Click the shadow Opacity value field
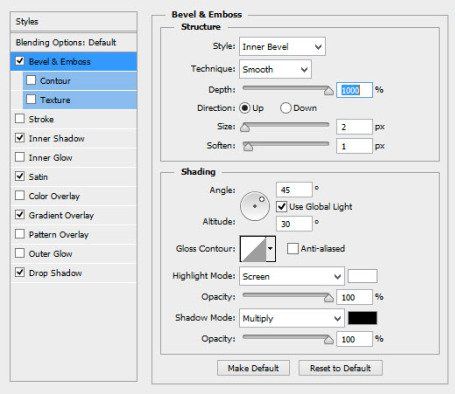Image resolution: width=455 pixels, height=394 pixels. [354, 339]
